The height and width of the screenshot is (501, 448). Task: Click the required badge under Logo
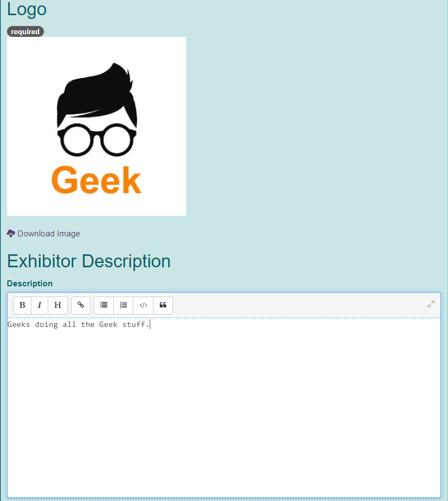click(x=25, y=31)
